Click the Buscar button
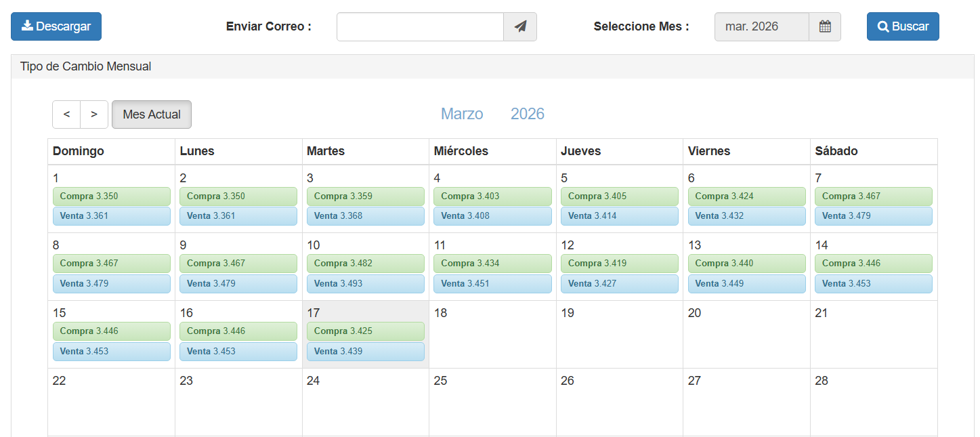980x437 pixels. [x=903, y=26]
